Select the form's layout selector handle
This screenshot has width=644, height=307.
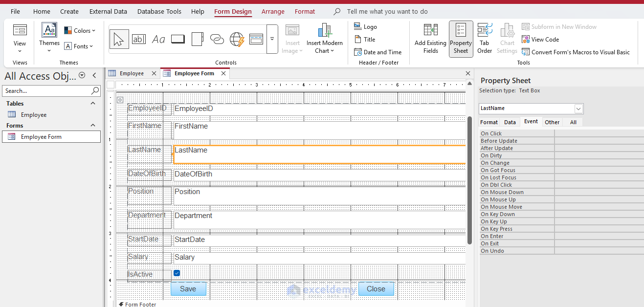[x=120, y=100]
